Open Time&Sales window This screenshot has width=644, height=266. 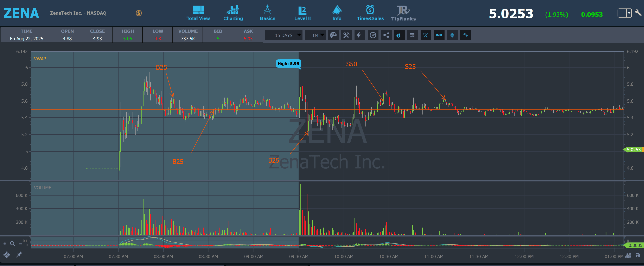[370, 13]
